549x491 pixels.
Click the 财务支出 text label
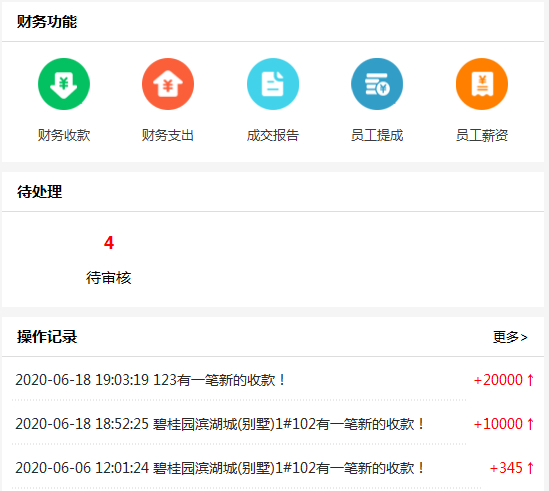168,135
